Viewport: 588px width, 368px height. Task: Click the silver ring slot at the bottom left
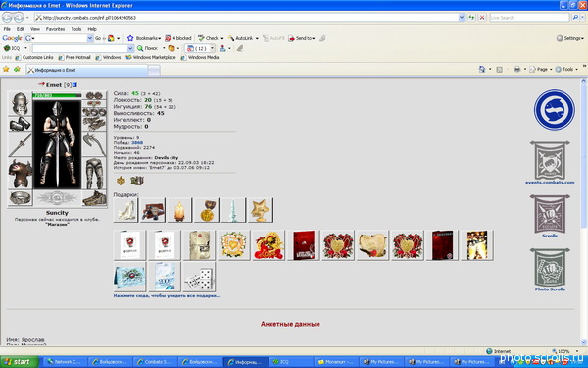(20, 197)
